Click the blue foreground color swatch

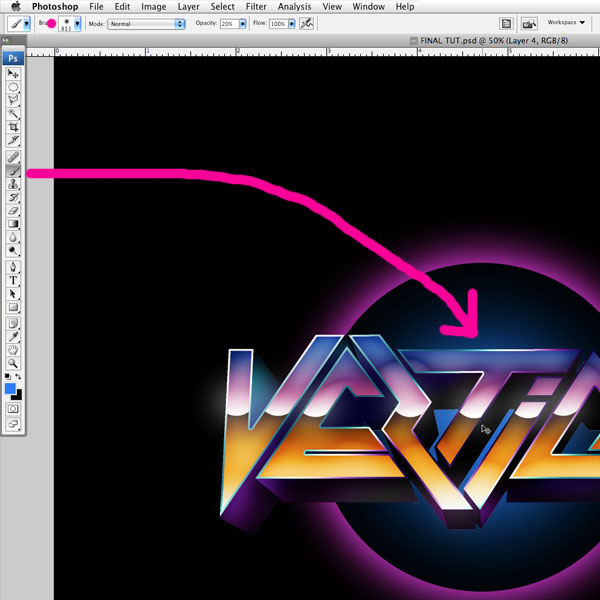pos(11,388)
